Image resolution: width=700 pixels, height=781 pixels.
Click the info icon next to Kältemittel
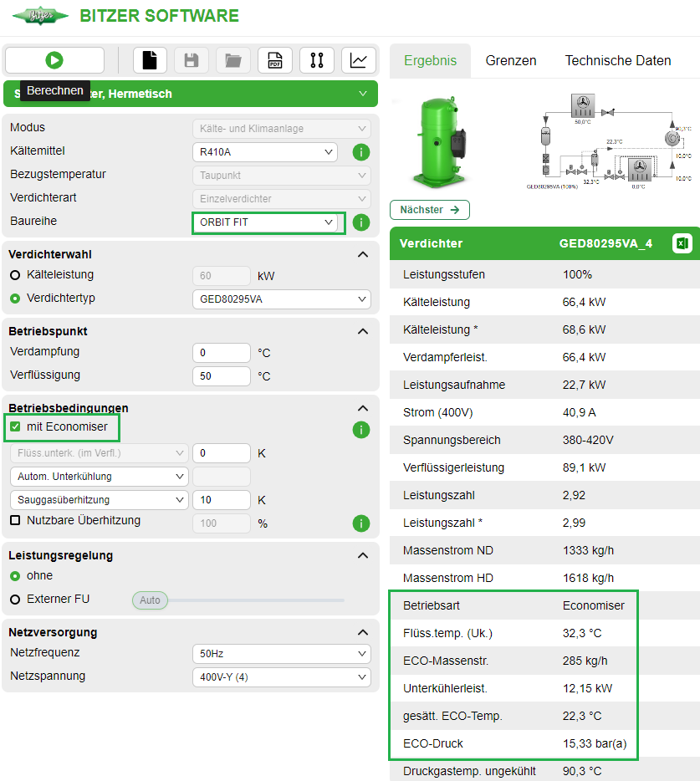point(360,152)
